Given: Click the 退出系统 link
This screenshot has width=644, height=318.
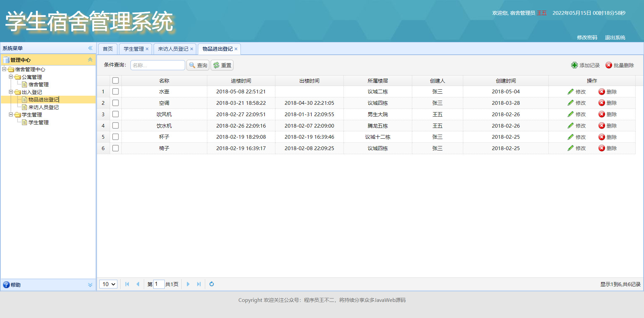Looking at the screenshot, I should click(615, 37).
